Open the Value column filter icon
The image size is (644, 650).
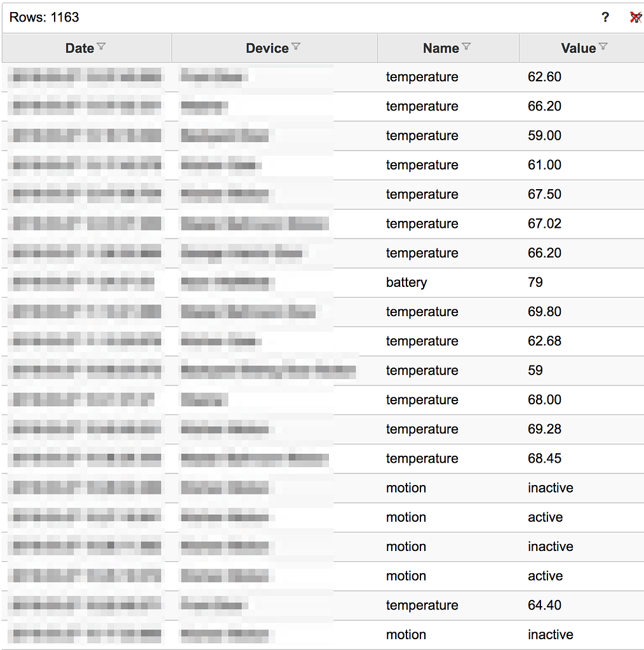pos(603,47)
